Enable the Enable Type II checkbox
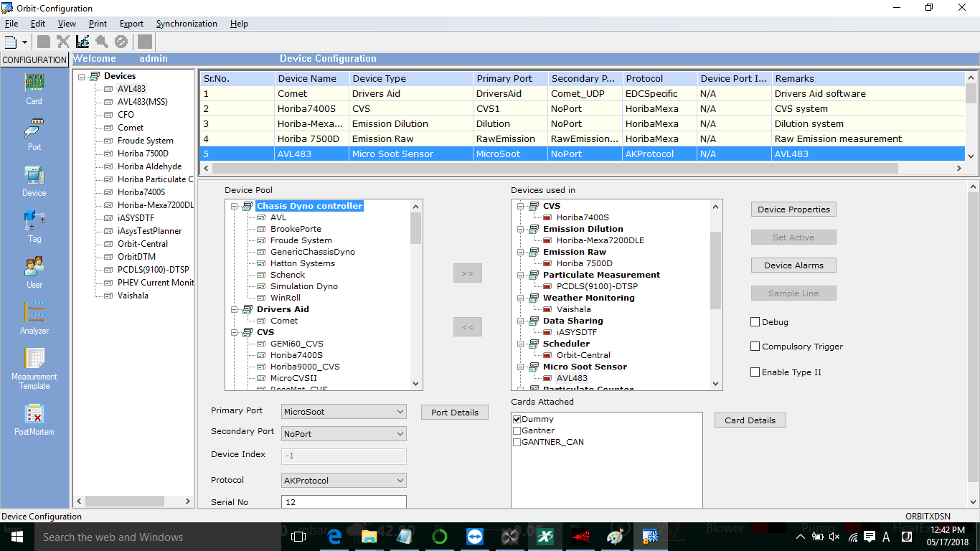Screen dimensions: 980x551 point(755,372)
